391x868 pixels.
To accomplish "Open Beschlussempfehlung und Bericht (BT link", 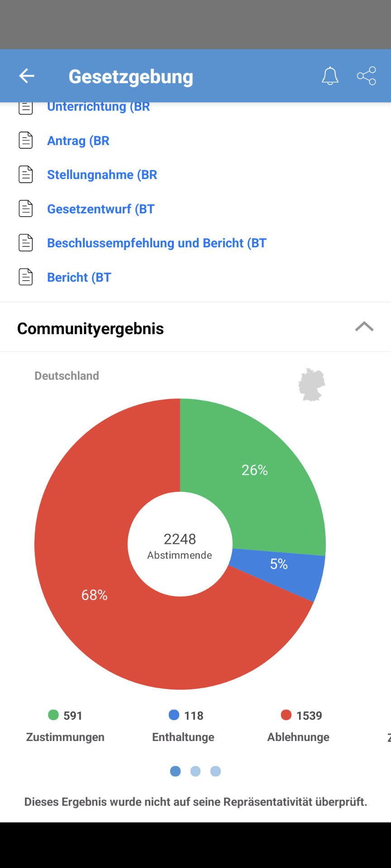I will pos(157,243).
